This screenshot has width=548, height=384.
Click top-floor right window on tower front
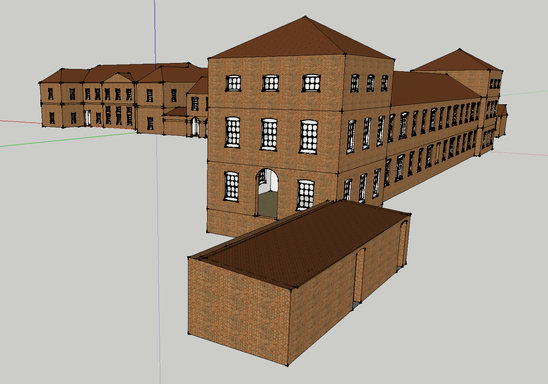[311, 83]
